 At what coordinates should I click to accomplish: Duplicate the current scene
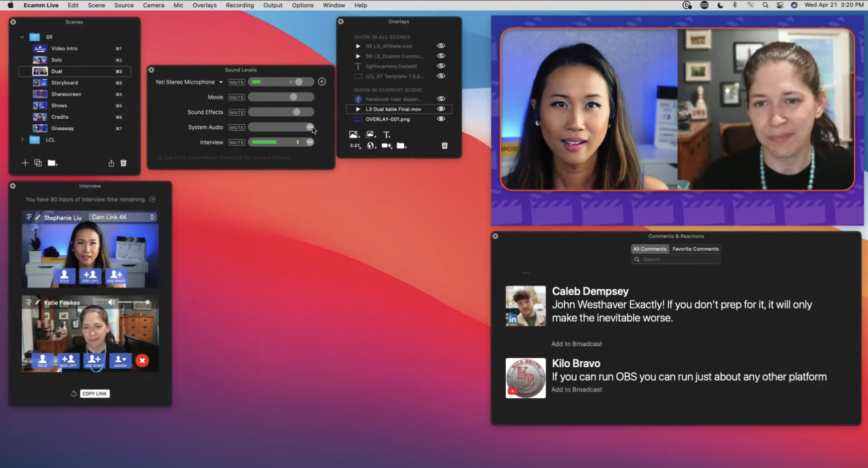pos(38,163)
